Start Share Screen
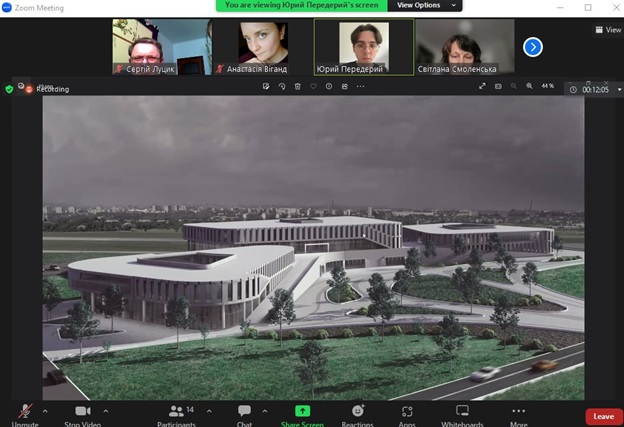Viewport: 624px width, 427px height. [302, 415]
